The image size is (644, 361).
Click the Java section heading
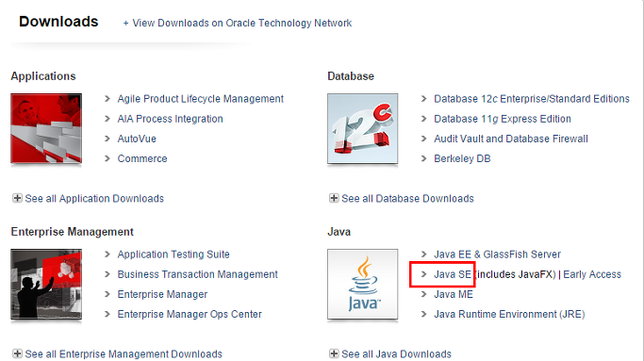[x=339, y=232]
